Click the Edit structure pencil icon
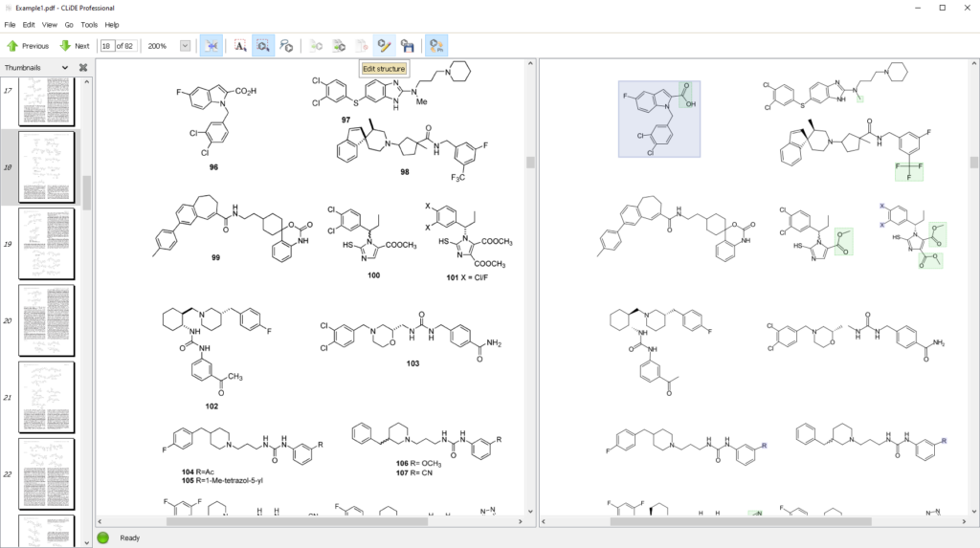This screenshot has width=980, height=548. click(384, 45)
